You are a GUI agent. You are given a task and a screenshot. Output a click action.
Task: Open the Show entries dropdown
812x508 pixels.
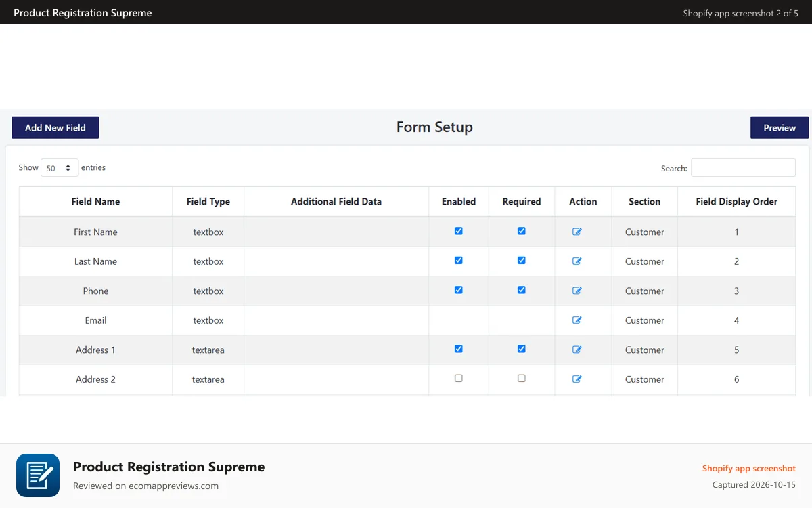tap(60, 168)
